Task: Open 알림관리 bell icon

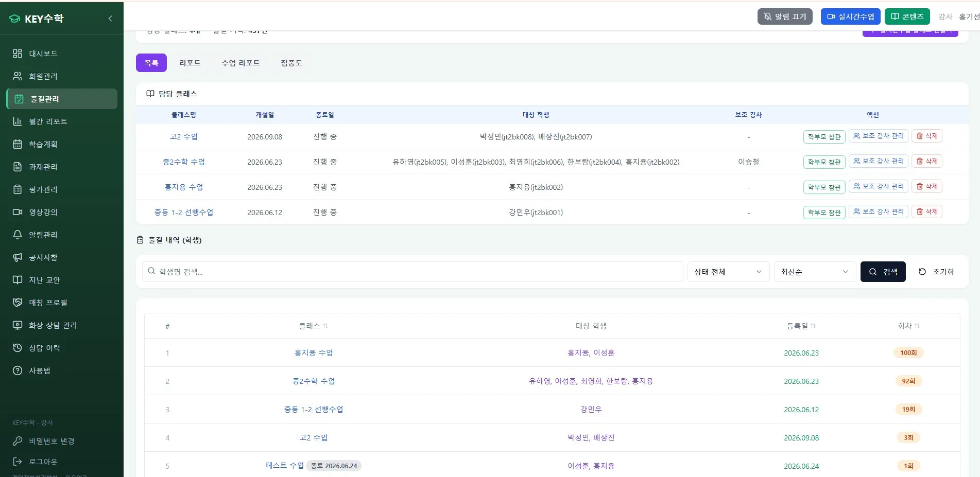Action: 18,235
